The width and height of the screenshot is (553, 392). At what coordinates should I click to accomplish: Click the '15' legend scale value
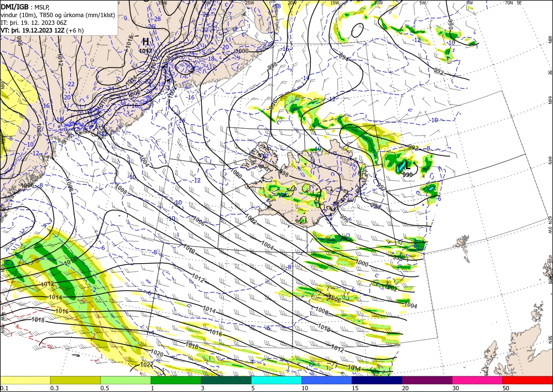[x=355, y=388]
